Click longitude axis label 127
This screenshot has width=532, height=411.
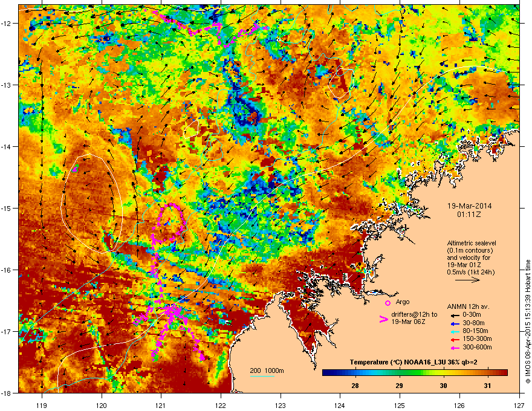[x=519, y=405]
